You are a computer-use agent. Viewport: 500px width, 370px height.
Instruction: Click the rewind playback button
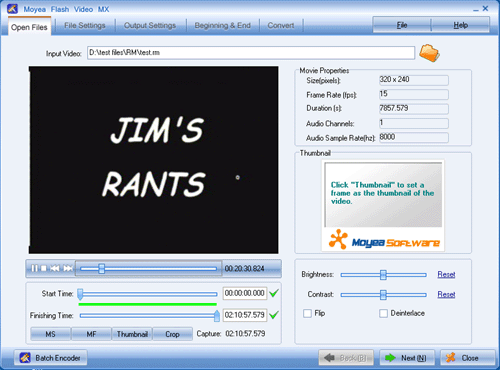(x=55, y=268)
